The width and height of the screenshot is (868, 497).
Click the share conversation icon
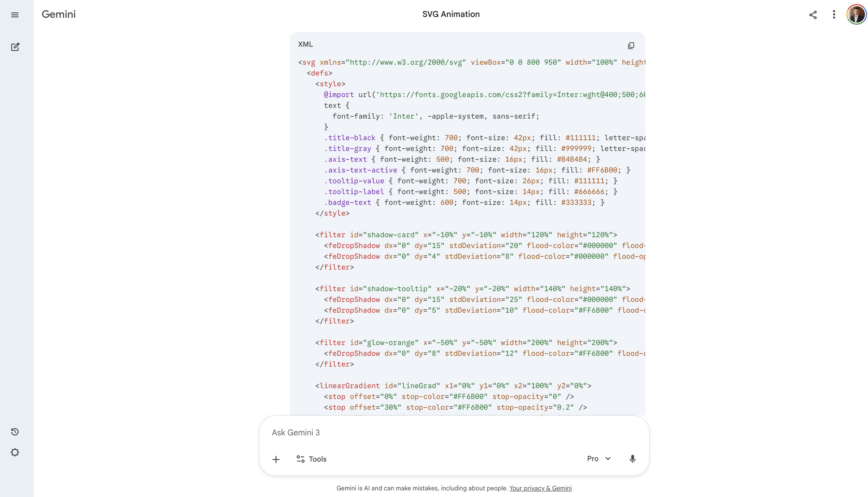(x=813, y=15)
